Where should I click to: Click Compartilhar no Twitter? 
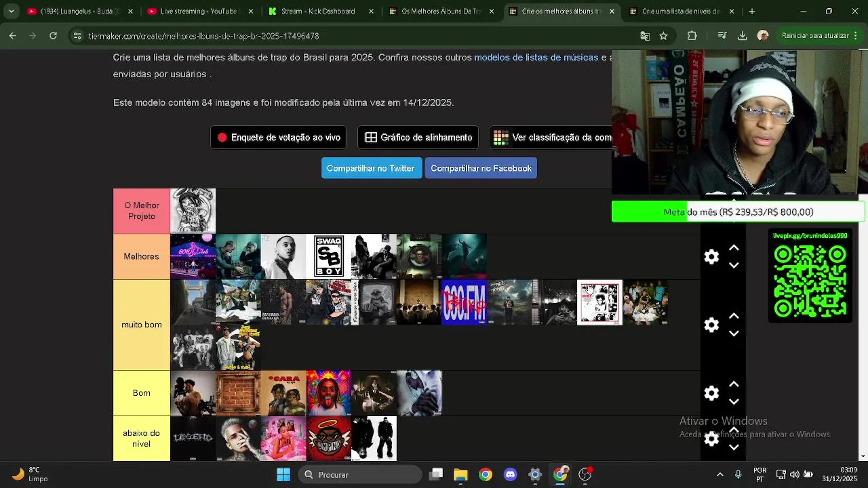pos(370,168)
